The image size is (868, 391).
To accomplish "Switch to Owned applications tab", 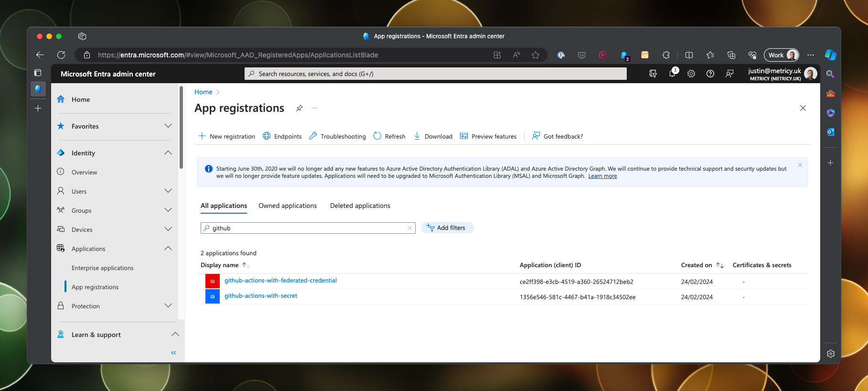I will [x=288, y=206].
